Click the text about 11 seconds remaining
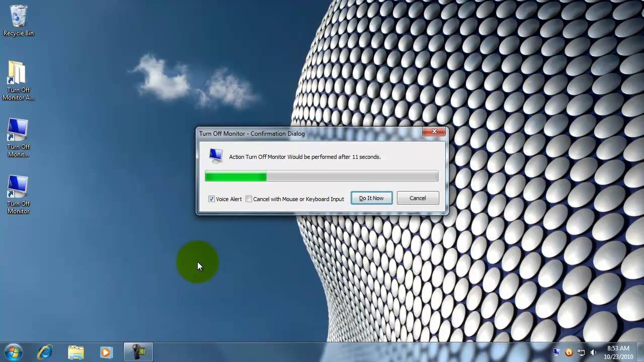644x362 pixels. pyautogui.click(x=305, y=157)
